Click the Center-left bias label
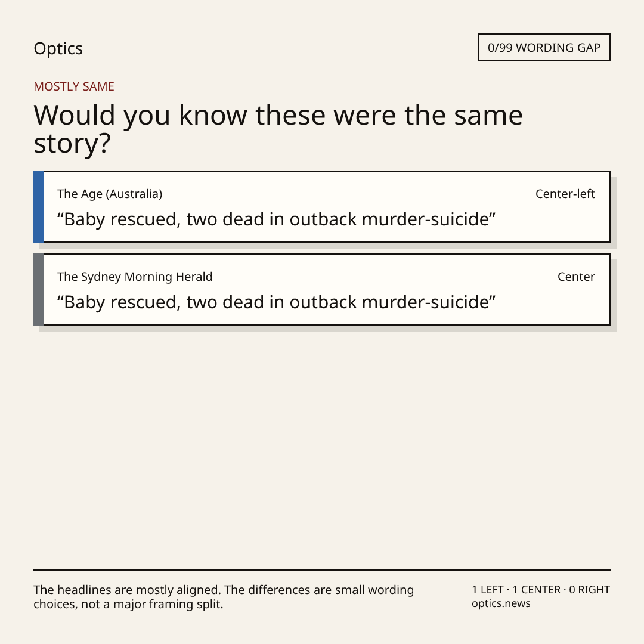 [x=565, y=194]
